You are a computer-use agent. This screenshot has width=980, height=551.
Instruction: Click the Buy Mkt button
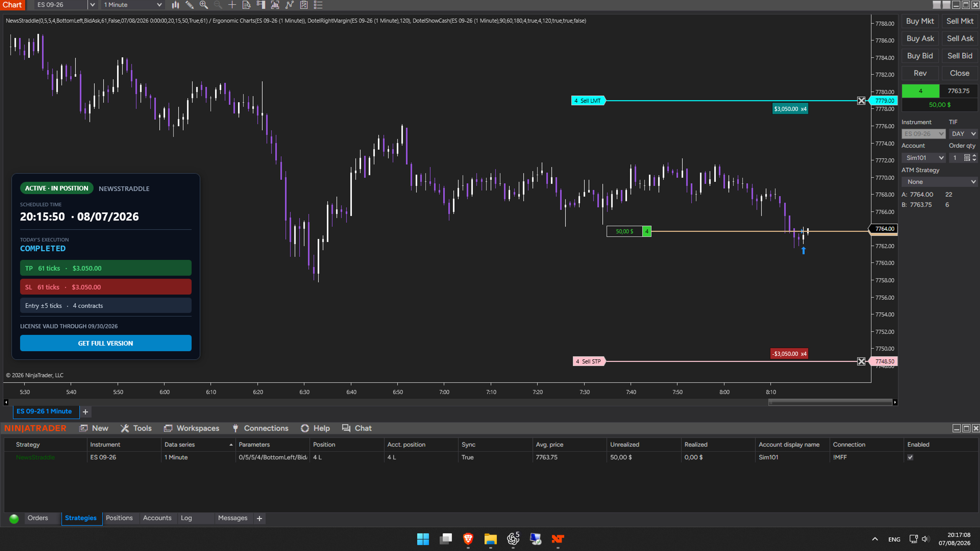(x=920, y=21)
